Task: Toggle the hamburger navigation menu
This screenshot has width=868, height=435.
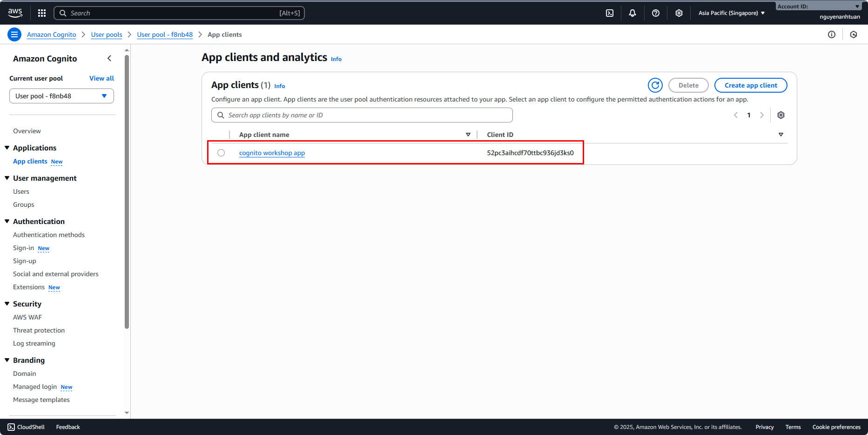Action: point(14,34)
